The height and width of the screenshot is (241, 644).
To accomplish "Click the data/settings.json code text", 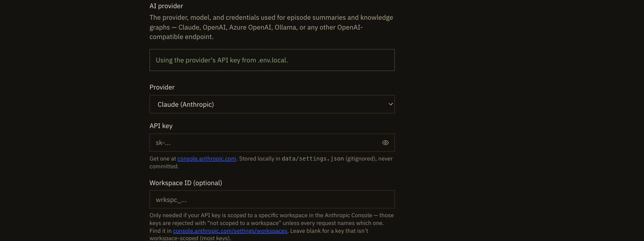I will [x=313, y=158].
